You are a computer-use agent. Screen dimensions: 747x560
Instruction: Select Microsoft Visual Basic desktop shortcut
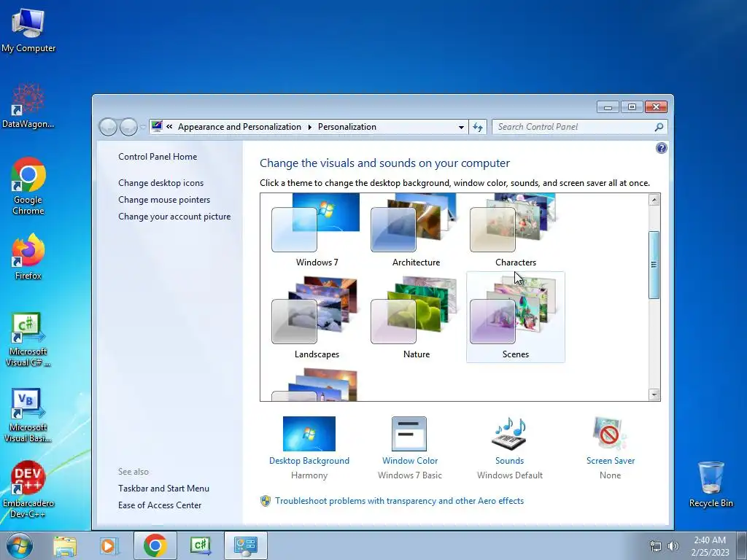click(28, 415)
